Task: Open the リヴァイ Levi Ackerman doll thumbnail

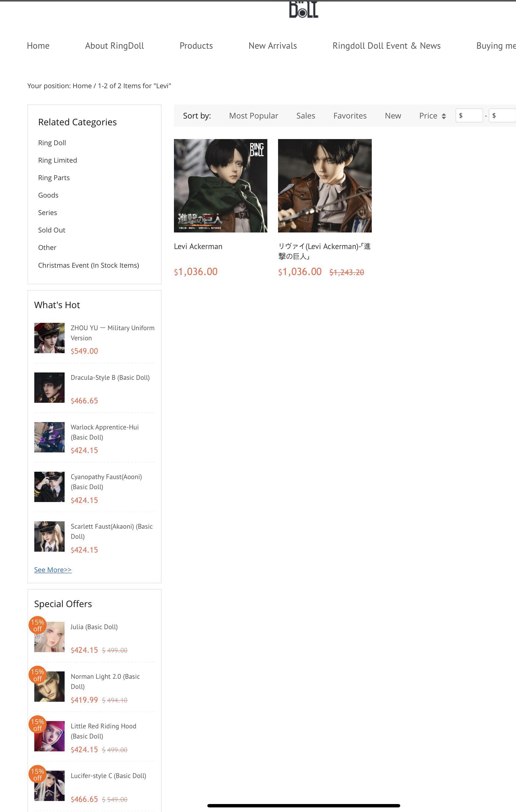Action: pos(325,186)
